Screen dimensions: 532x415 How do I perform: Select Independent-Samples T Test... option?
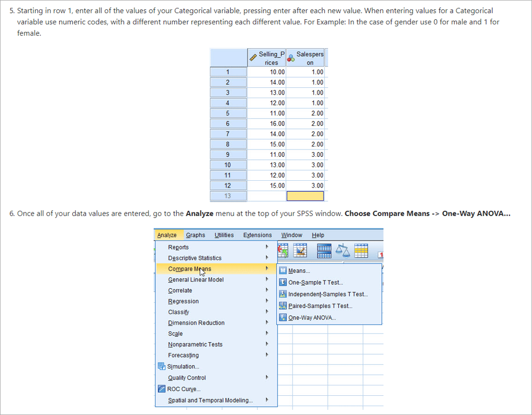tap(327, 294)
